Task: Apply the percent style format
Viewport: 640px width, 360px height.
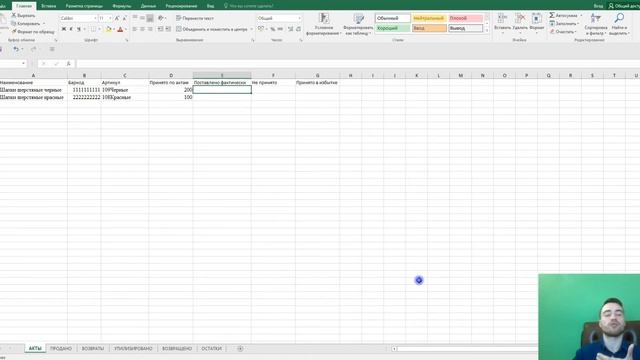Action: [273, 29]
